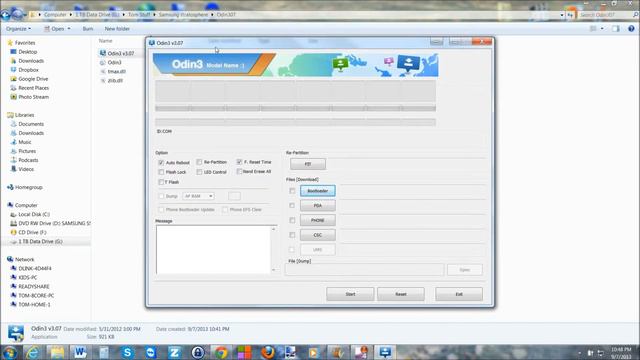Open Photo Stream in sidebar
Screen dimensions: 640x360
click(x=29, y=97)
